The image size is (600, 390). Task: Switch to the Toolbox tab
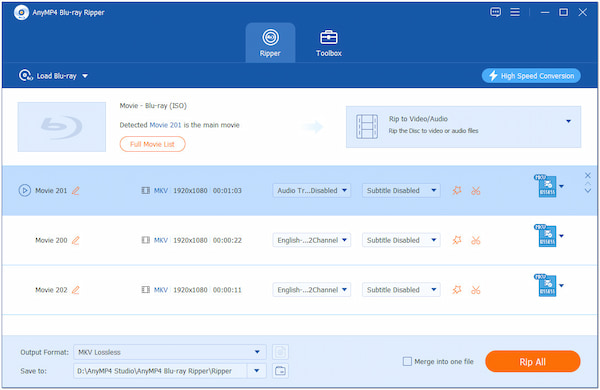[329, 43]
